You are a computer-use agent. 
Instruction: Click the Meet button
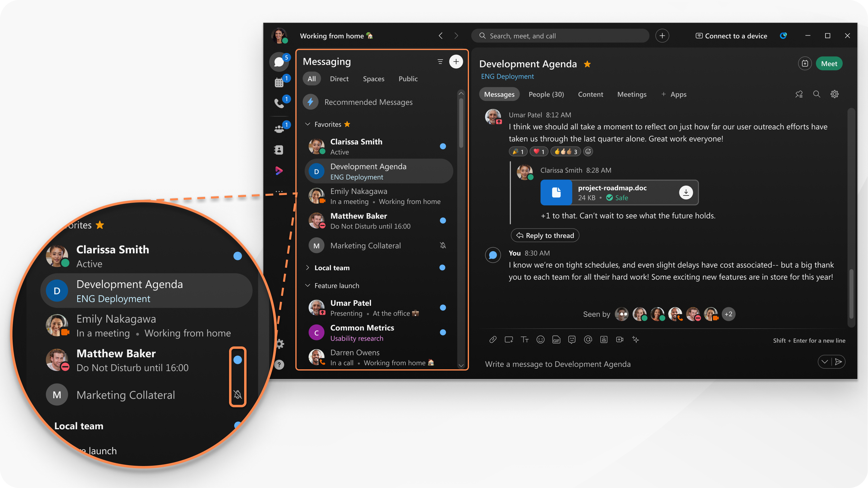(829, 63)
